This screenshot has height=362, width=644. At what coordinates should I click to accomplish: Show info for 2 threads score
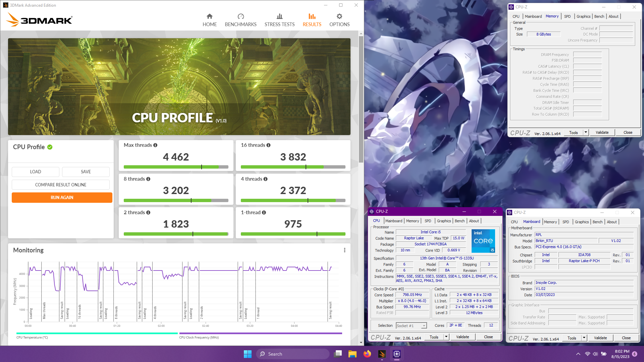(148, 213)
